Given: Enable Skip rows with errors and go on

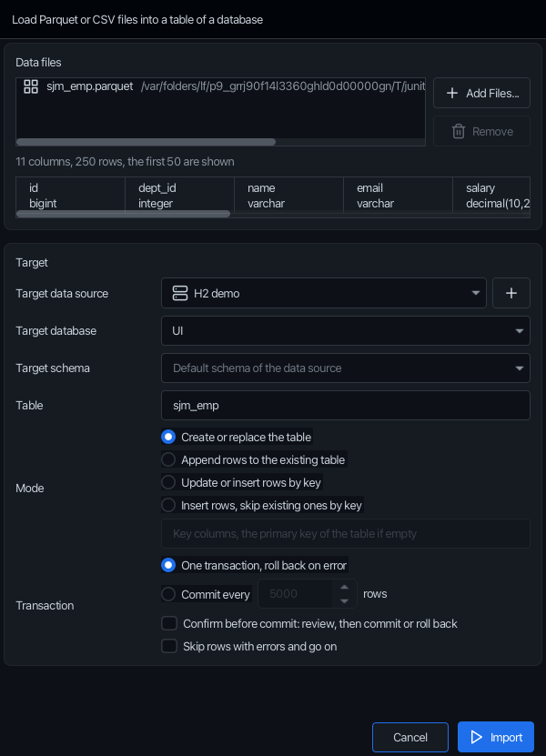Looking at the screenshot, I should coord(169,646).
